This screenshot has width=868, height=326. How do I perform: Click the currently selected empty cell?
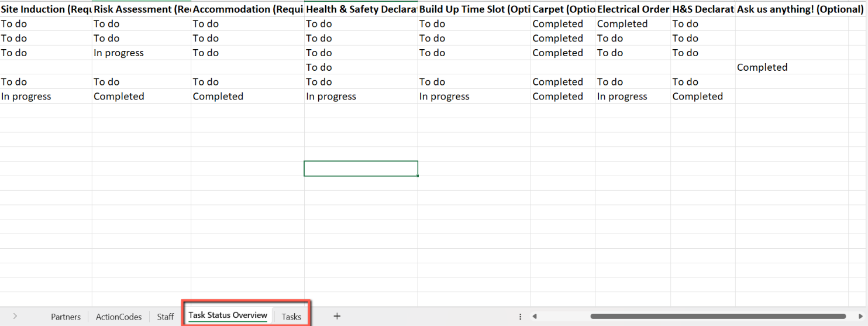[x=361, y=169]
